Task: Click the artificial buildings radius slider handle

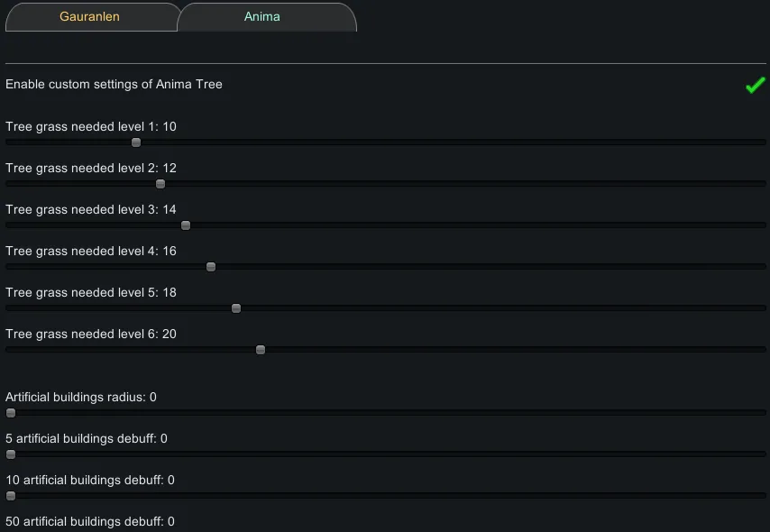Action: click(11, 413)
